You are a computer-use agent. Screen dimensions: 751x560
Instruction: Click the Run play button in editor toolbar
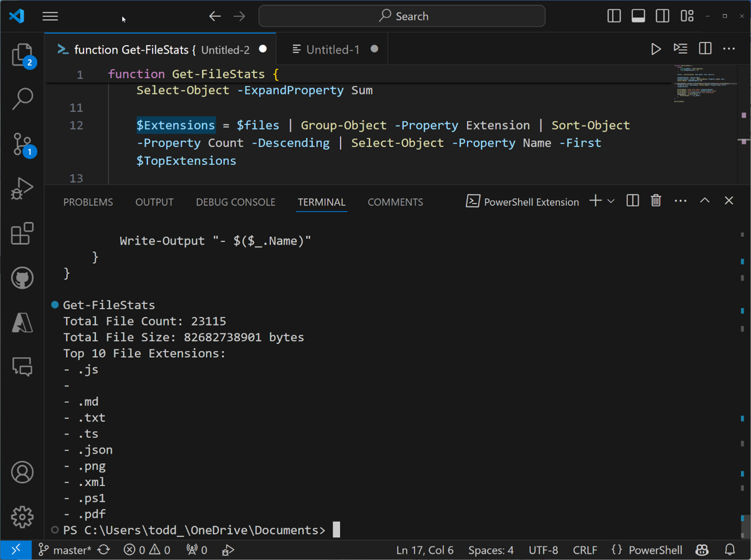pyautogui.click(x=656, y=49)
